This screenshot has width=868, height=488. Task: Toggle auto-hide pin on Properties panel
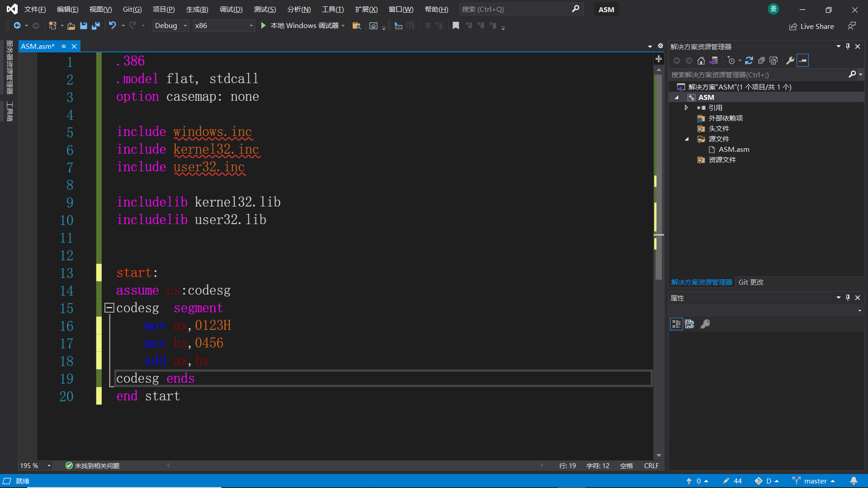coord(848,297)
